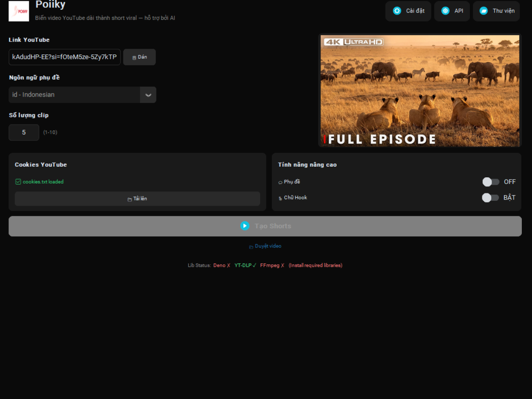Viewport: 532px width, 399px height.
Task: Open Thư viện library folder icon
Action: 484,11
